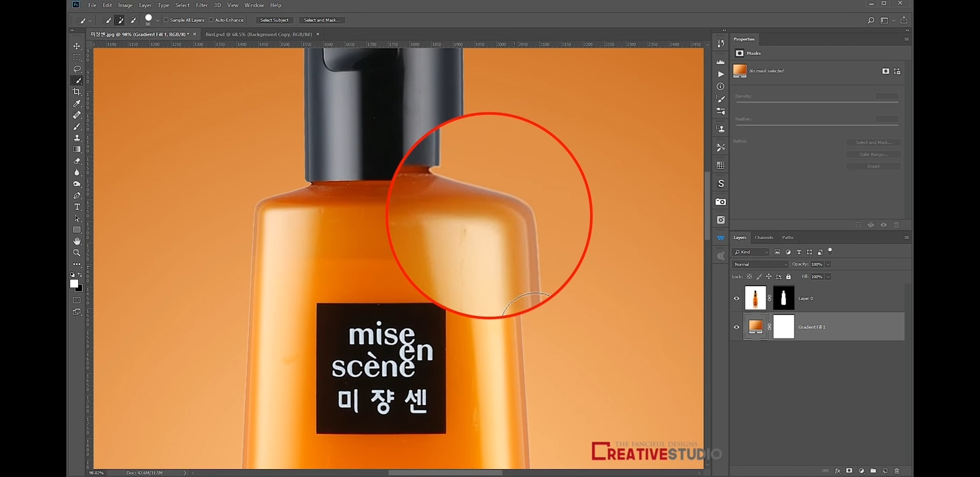Click the foreground color swatch
The width and height of the screenshot is (980, 477).
point(74,284)
